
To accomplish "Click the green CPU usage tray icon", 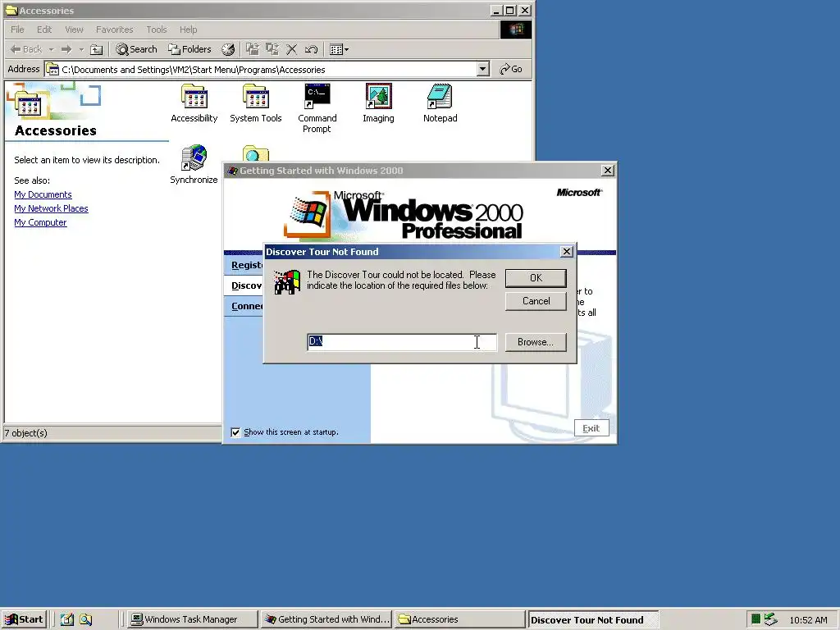I will [756, 619].
